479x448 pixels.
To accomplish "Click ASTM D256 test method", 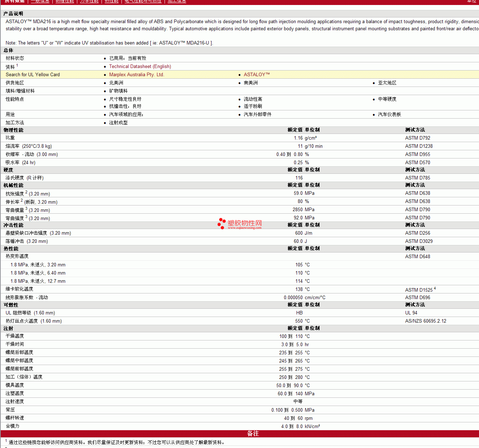I will pyautogui.click(x=417, y=233).
